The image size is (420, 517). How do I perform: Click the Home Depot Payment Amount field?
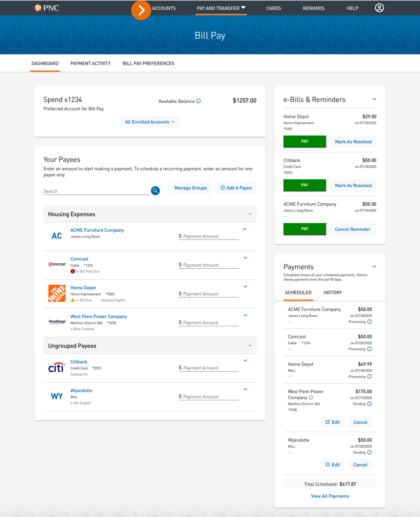209,294
